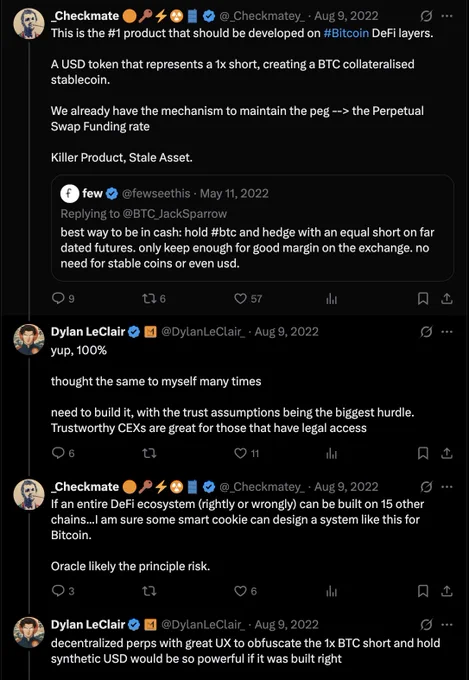469x680 pixels.
Task: Like the first tweet with 57 likes
Action: (x=248, y=298)
